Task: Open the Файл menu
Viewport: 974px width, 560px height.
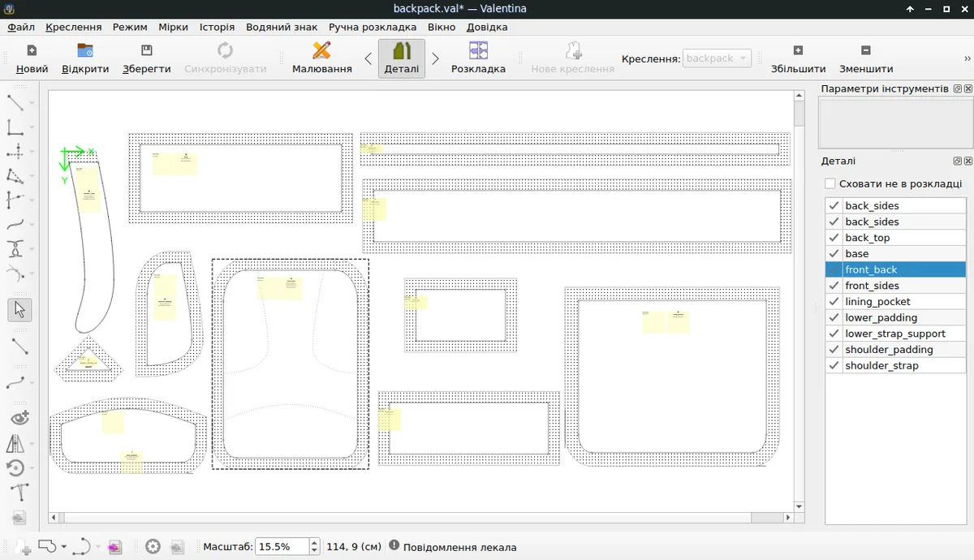Action: tap(21, 27)
